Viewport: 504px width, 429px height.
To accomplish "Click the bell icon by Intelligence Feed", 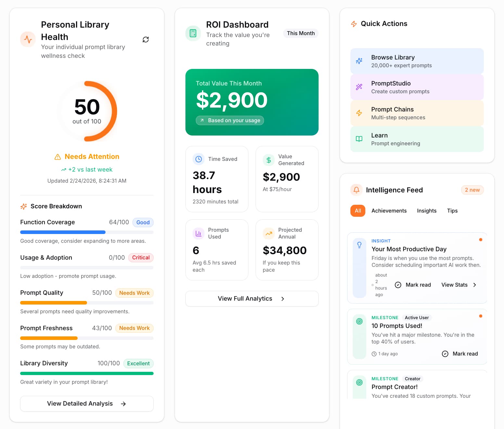I will (x=356, y=190).
